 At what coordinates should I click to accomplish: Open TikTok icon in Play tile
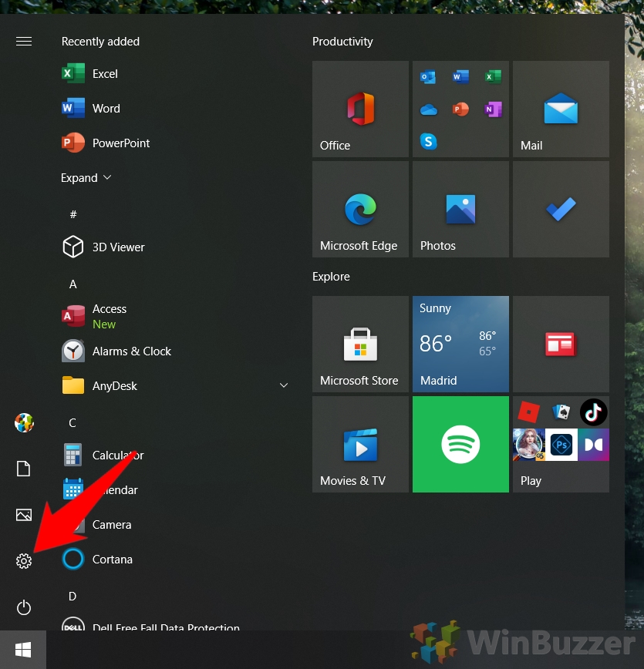594,412
